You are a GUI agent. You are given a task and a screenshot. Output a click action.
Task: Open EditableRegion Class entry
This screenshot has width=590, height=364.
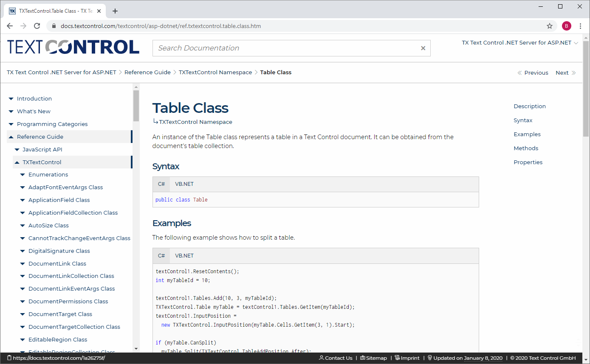[x=58, y=340]
